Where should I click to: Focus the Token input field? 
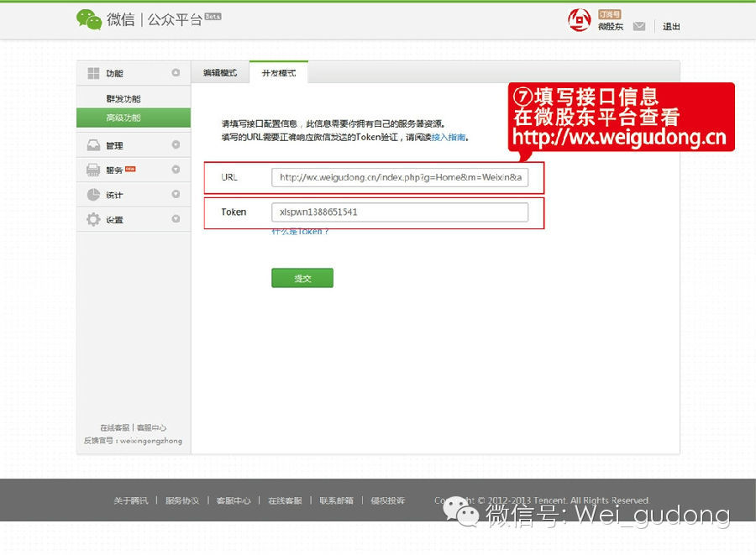(x=400, y=212)
